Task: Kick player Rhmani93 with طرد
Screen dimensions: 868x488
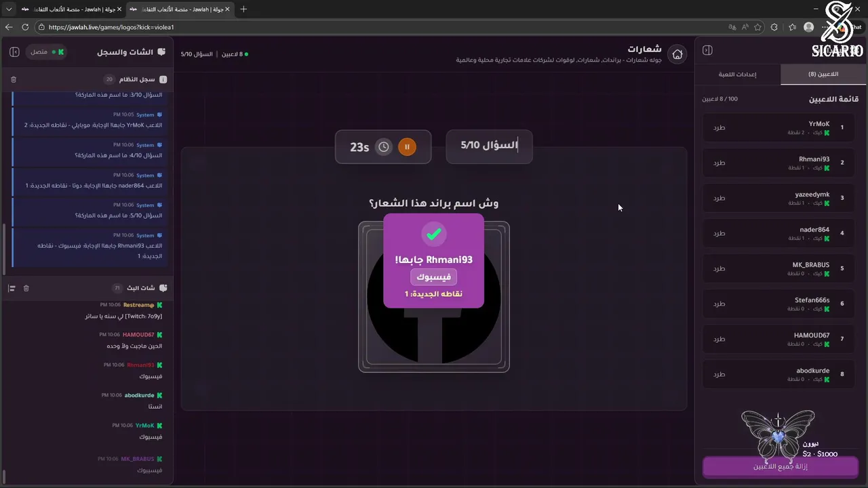Action: click(x=719, y=163)
